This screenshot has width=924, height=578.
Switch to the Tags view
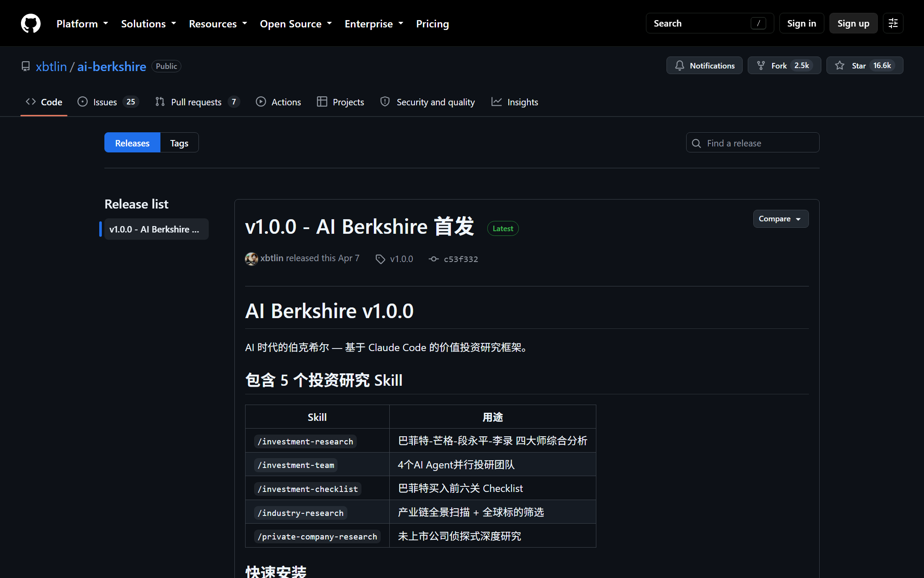tap(179, 143)
